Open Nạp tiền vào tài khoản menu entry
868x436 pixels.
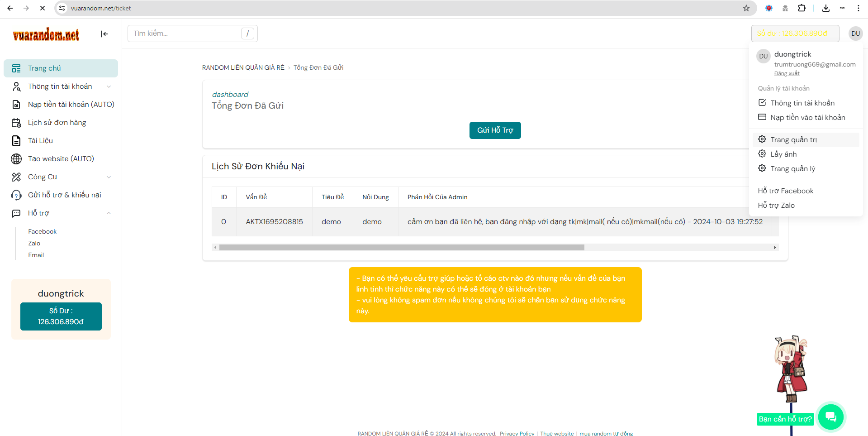pos(807,118)
